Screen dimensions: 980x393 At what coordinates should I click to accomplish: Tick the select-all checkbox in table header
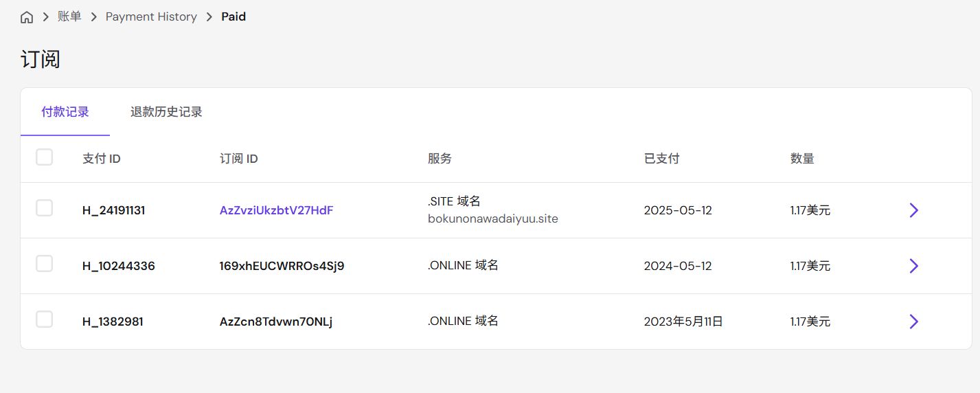pyautogui.click(x=44, y=157)
